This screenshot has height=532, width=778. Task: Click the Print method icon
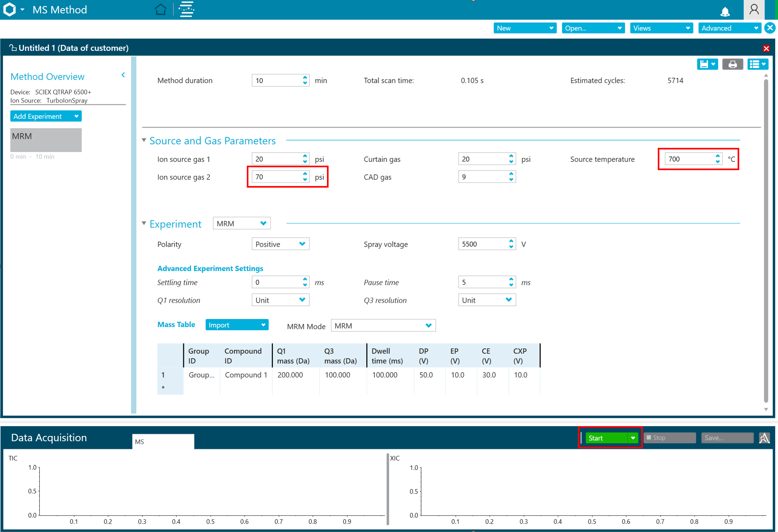[x=733, y=64]
